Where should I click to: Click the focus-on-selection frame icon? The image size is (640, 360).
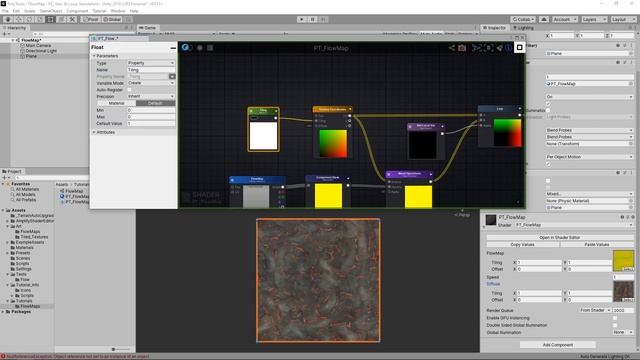coord(489,48)
